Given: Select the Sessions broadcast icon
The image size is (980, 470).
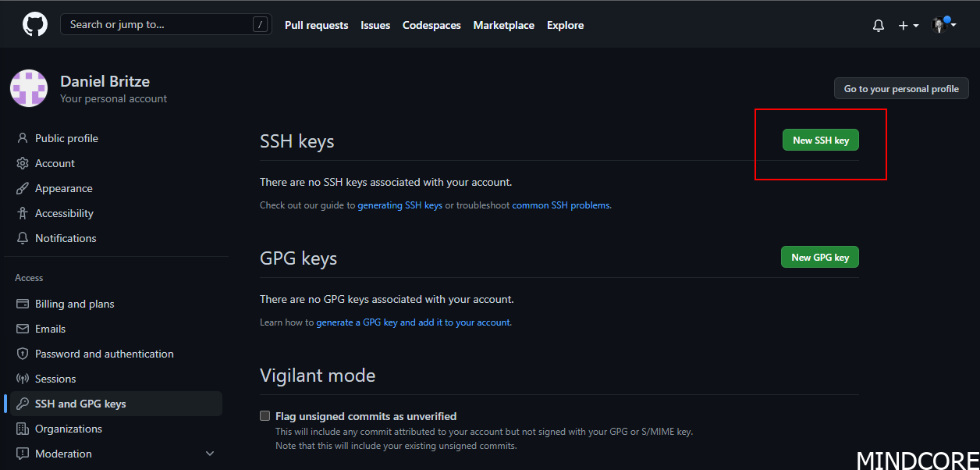Looking at the screenshot, I should pyautogui.click(x=22, y=378).
